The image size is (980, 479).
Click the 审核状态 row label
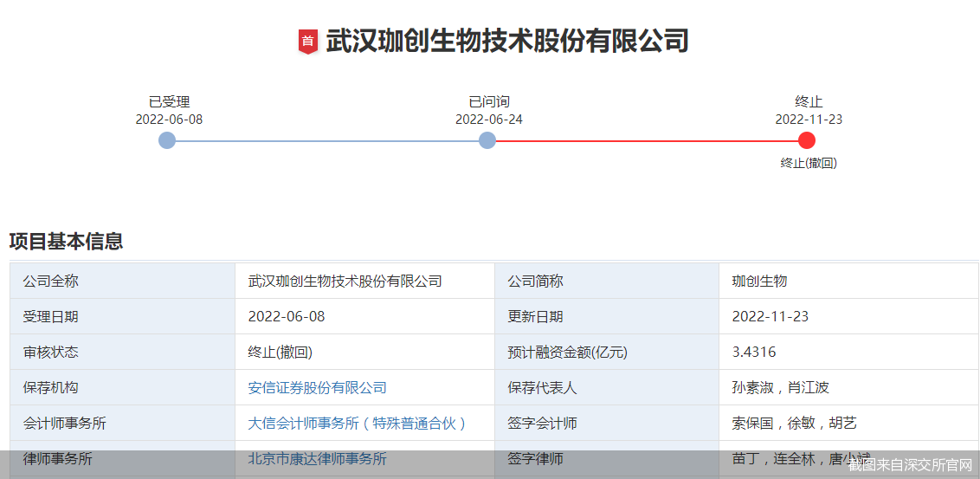click(x=50, y=353)
